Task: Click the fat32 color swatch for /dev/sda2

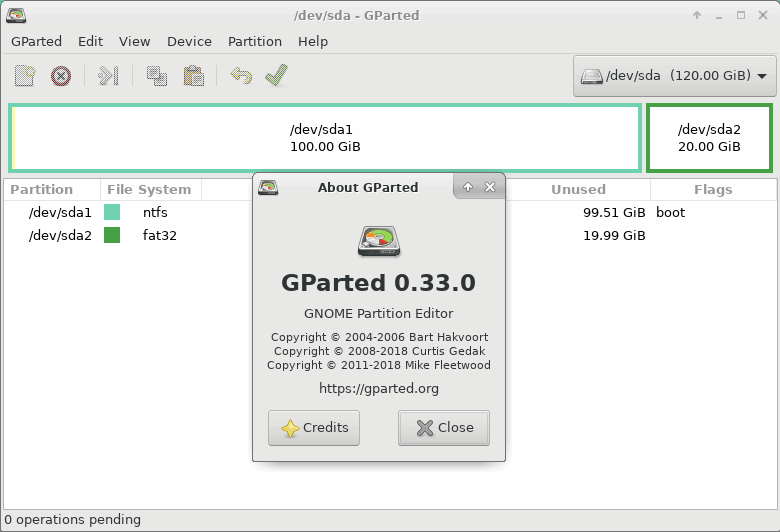Action: coord(112,235)
